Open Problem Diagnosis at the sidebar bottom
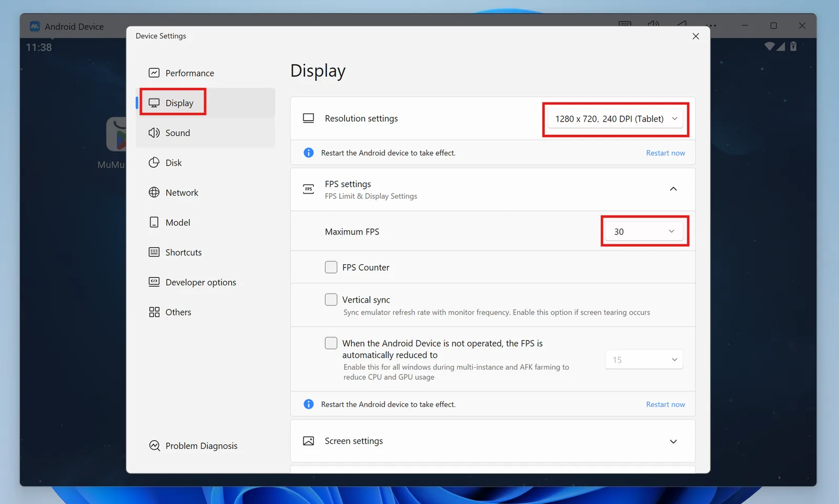This screenshot has width=839, height=504. tap(206, 446)
